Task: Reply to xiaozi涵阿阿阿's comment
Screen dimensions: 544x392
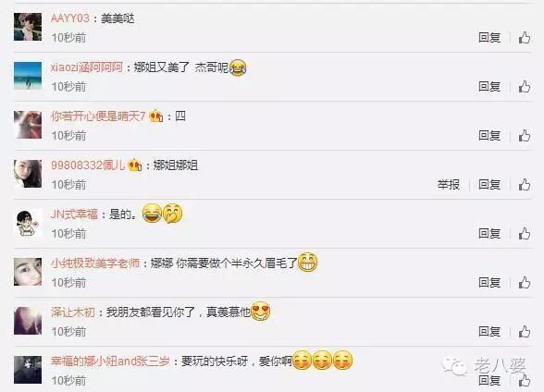Action: 489,87
